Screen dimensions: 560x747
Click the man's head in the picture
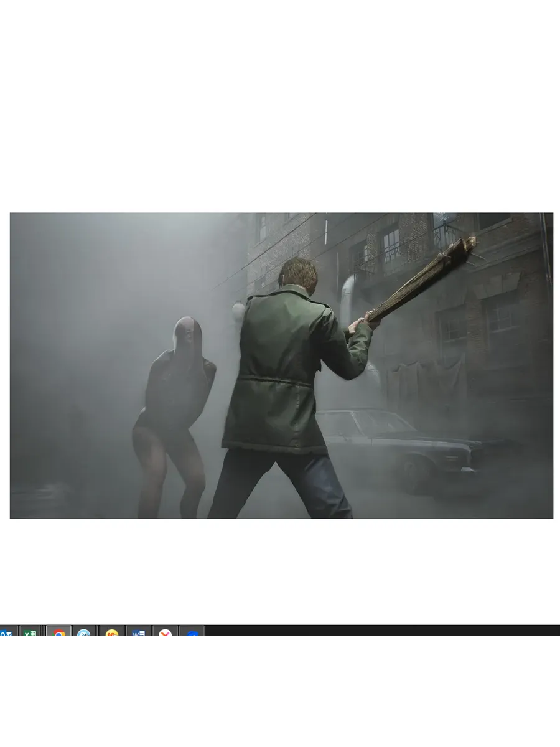[x=297, y=274]
